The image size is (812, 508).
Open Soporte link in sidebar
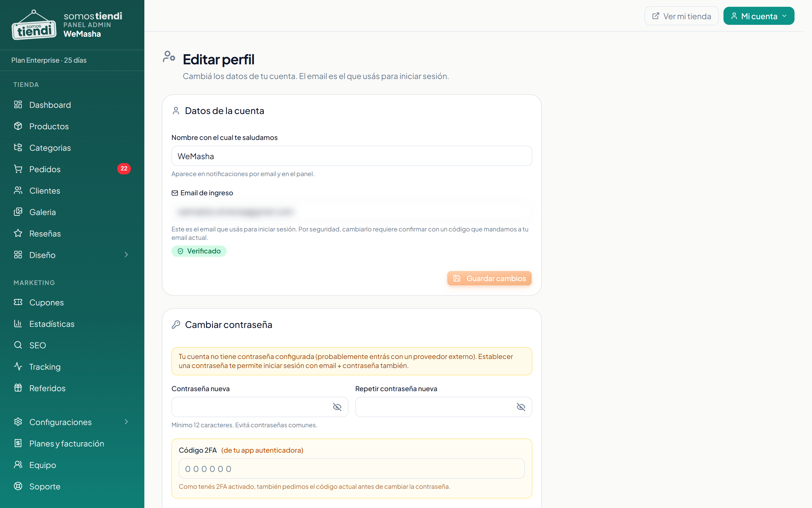[x=72, y=487]
